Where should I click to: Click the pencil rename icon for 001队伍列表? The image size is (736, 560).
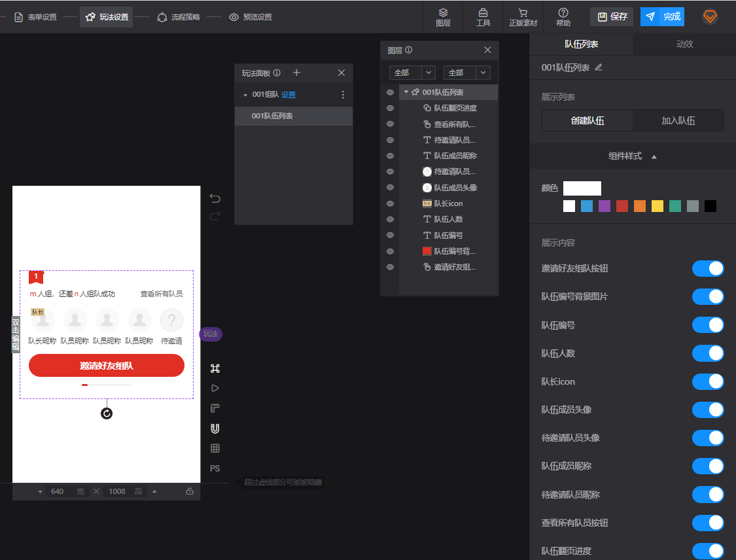click(599, 67)
